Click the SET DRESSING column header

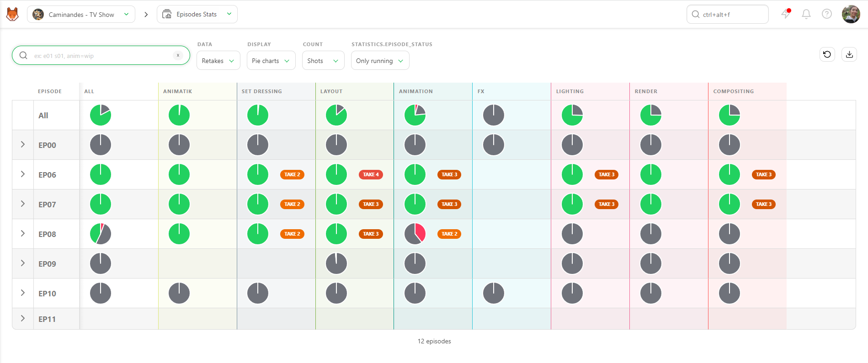(x=262, y=91)
